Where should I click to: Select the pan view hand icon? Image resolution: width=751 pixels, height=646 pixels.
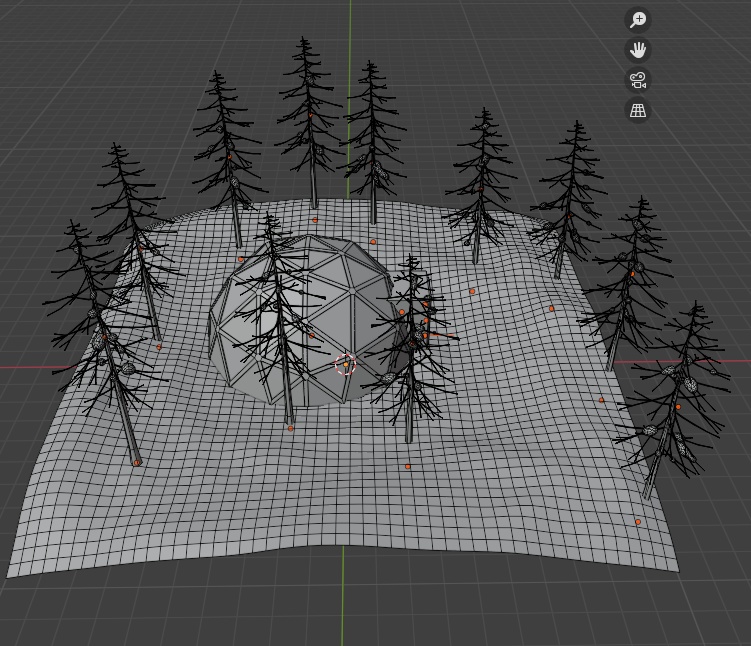(x=638, y=50)
